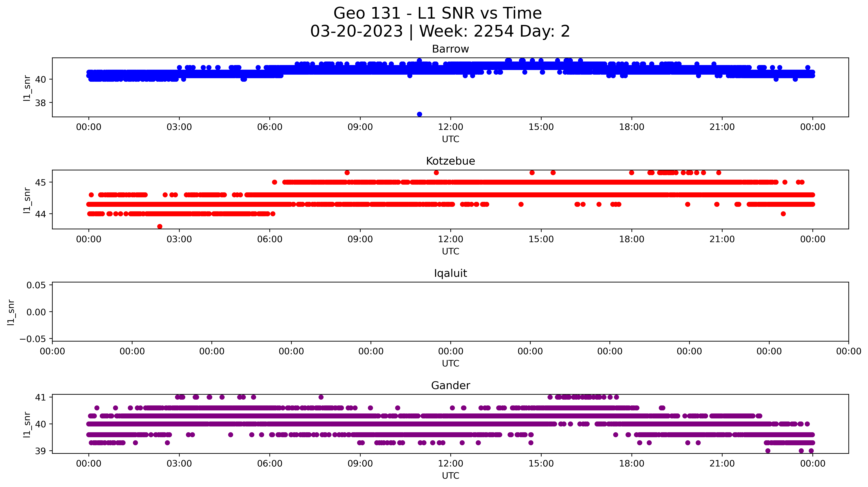Click the isolated low blue outlier point in Barrow plot

coord(420,115)
